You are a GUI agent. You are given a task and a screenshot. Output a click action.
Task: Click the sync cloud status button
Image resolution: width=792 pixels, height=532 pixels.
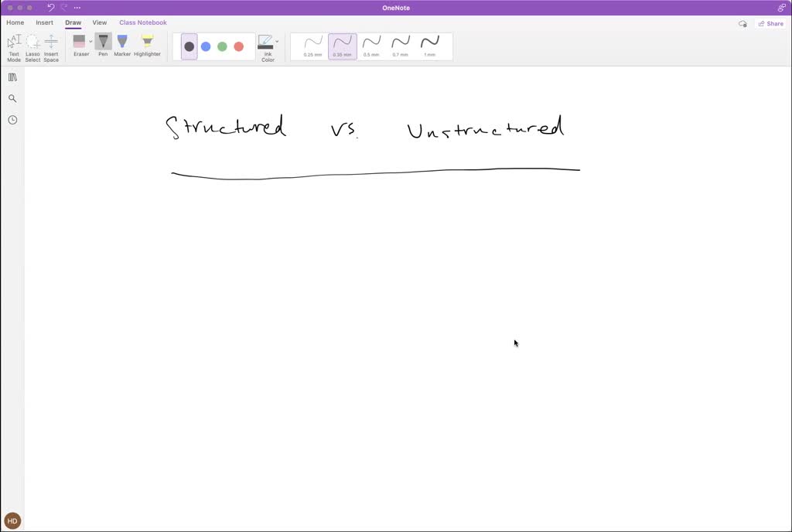pos(742,23)
